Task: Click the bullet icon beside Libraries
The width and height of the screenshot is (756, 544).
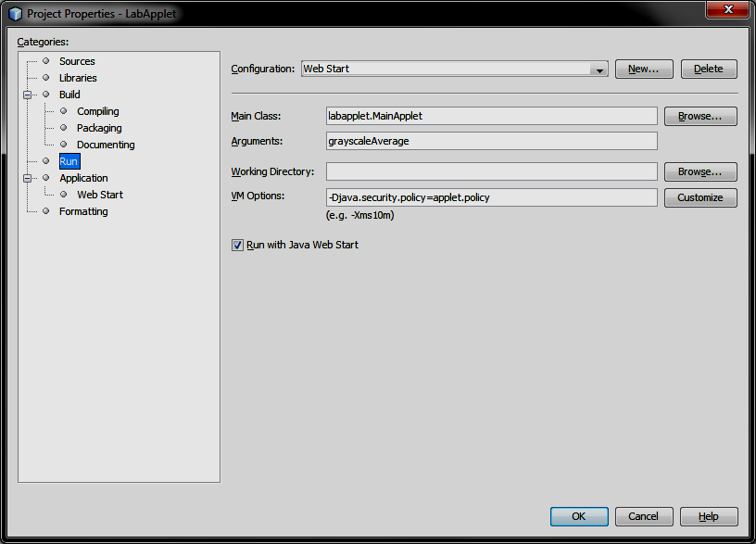Action: [45, 78]
